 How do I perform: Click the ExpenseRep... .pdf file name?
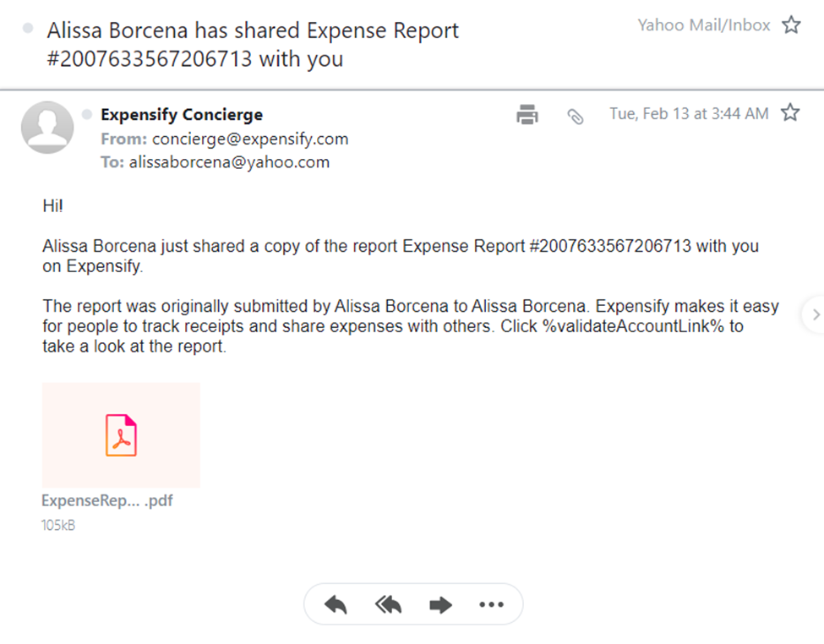pos(107,500)
